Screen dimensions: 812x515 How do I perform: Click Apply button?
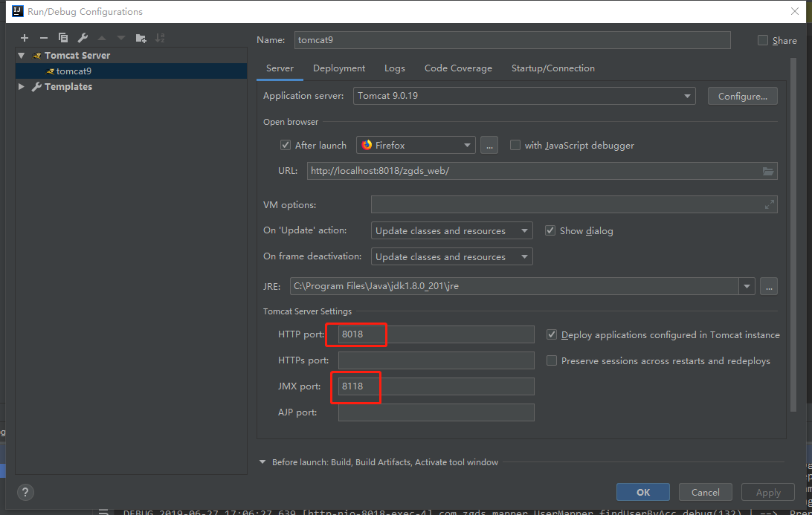pos(768,492)
